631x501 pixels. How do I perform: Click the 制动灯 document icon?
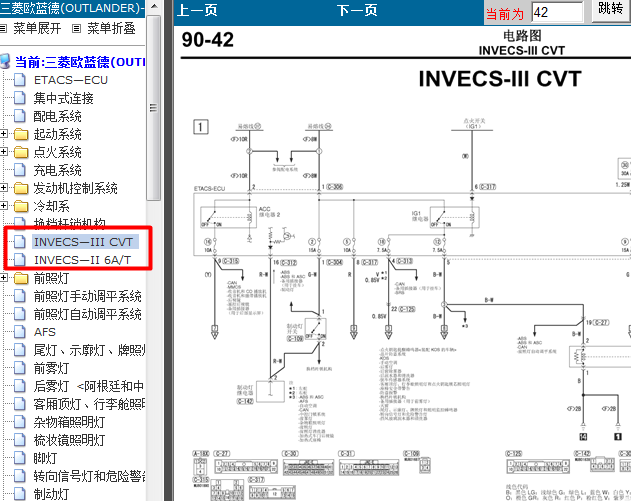(20, 494)
